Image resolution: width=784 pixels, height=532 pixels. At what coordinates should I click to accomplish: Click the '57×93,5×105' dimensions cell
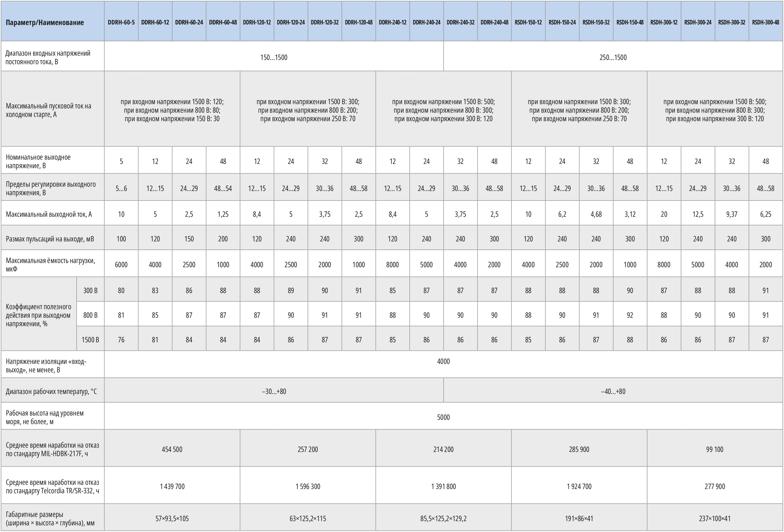pos(172,517)
